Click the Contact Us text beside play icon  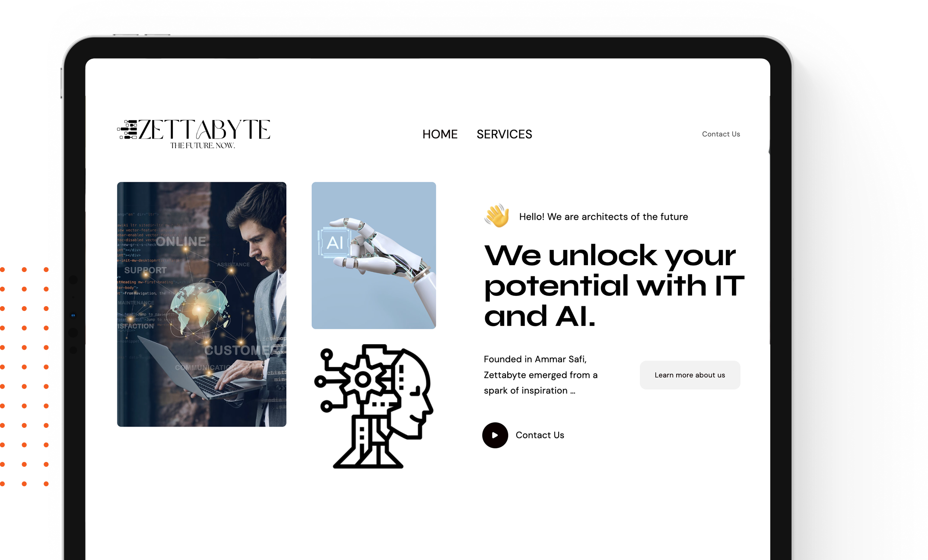click(x=540, y=435)
